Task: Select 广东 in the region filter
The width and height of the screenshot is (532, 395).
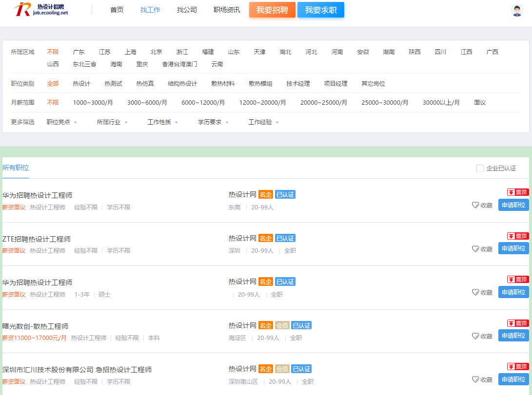Action: click(x=79, y=52)
